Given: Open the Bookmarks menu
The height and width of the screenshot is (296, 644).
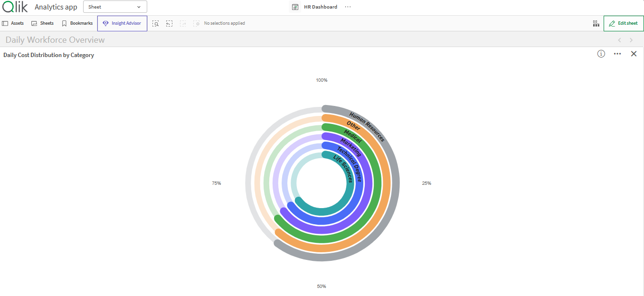Looking at the screenshot, I should (x=77, y=23).
